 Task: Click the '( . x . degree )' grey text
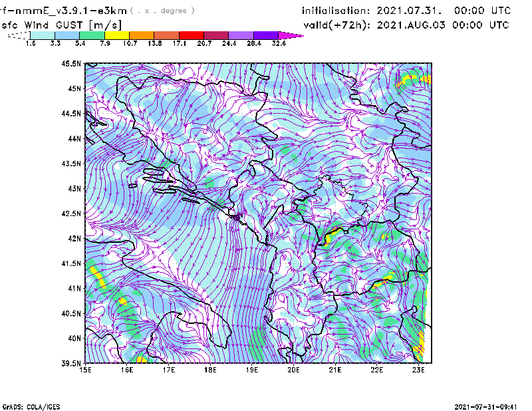(162, 11)
